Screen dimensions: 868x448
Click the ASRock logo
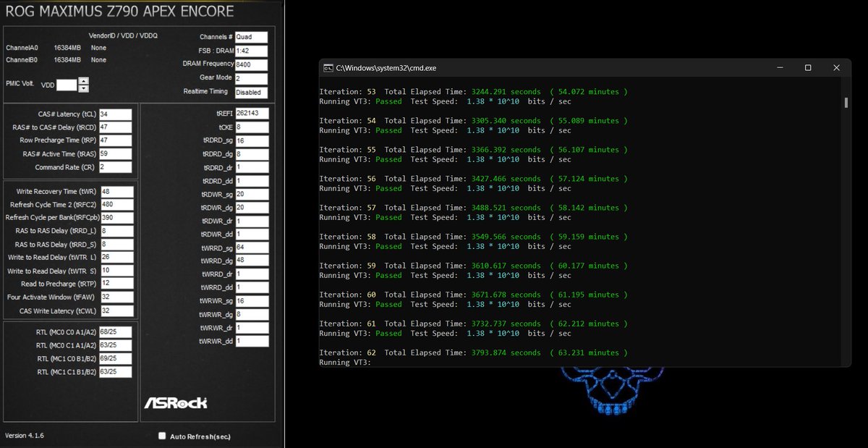pos(176,402)
